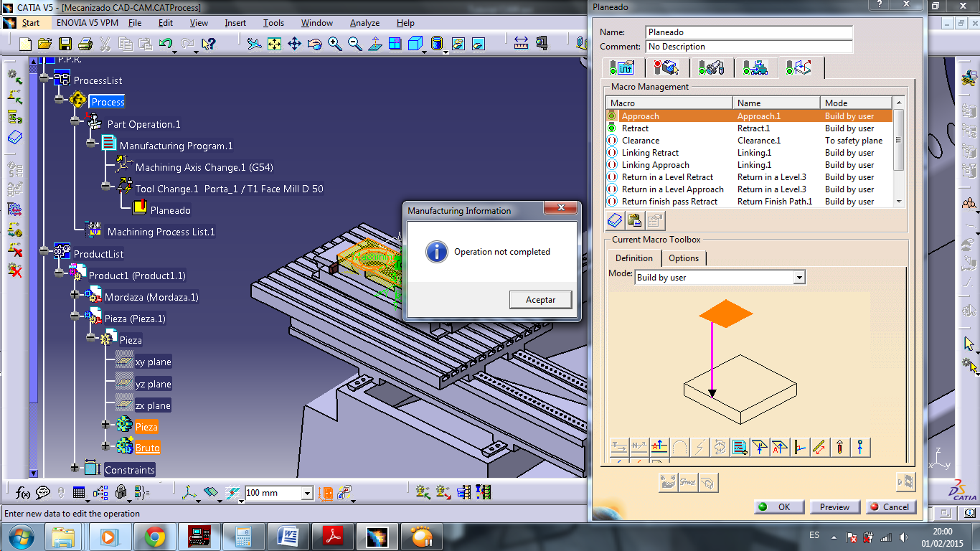Open the Formula f(x) icon

click(x=23, y=493)
